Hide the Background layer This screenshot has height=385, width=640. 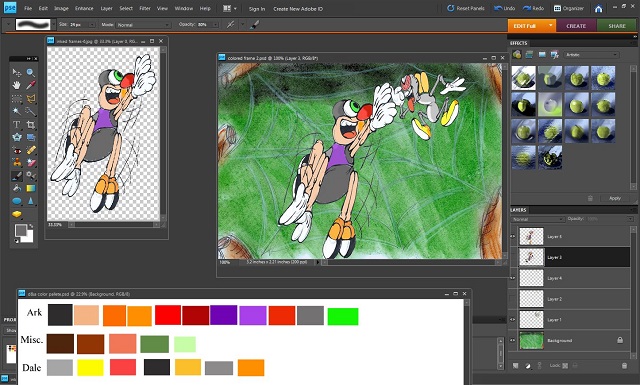point(513,340)
